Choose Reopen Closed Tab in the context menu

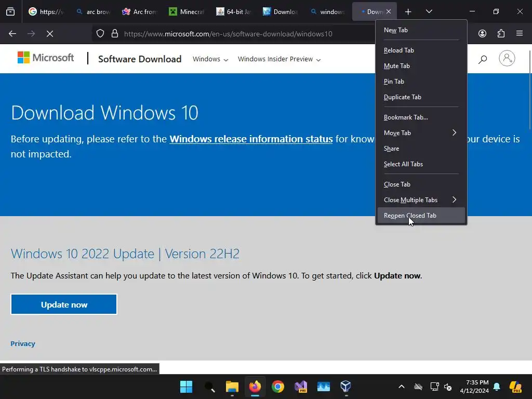coord(421,216)
